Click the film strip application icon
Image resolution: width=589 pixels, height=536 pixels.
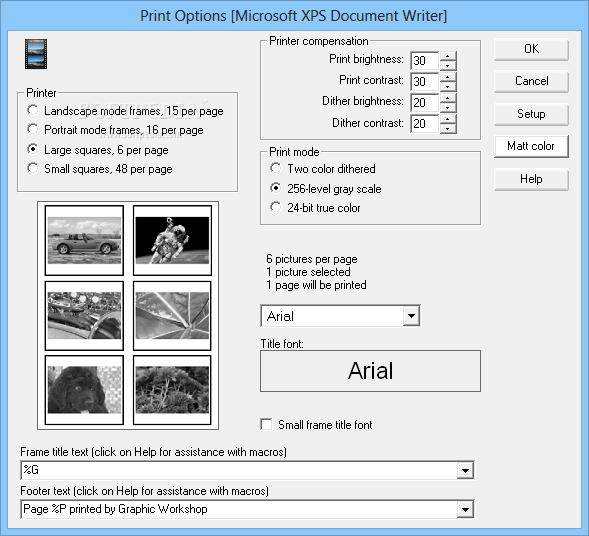[36, 54]
